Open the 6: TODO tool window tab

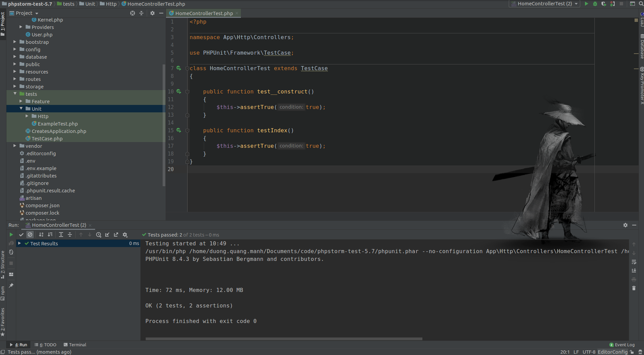click(x=45, y=345)
